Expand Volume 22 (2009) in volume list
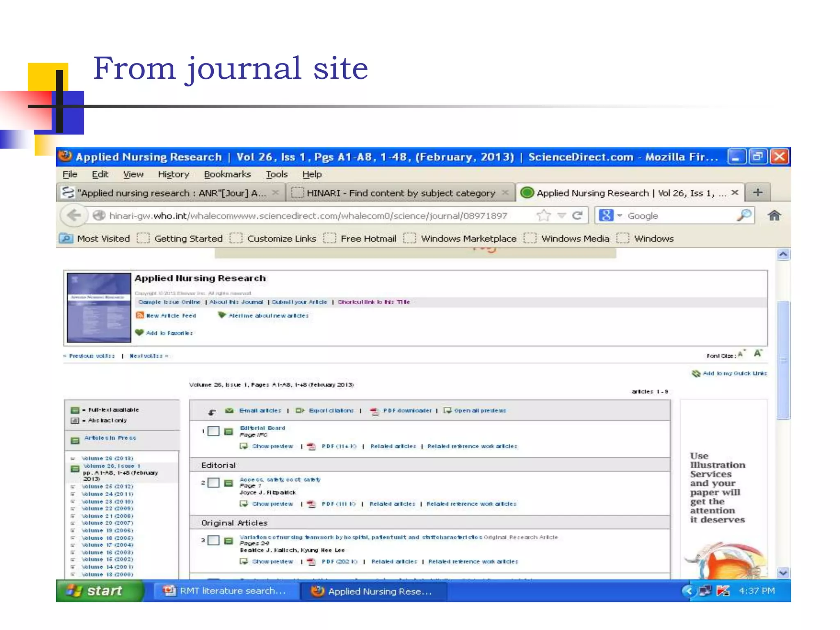This screenshot has width=840, height=630. (73, 509)
